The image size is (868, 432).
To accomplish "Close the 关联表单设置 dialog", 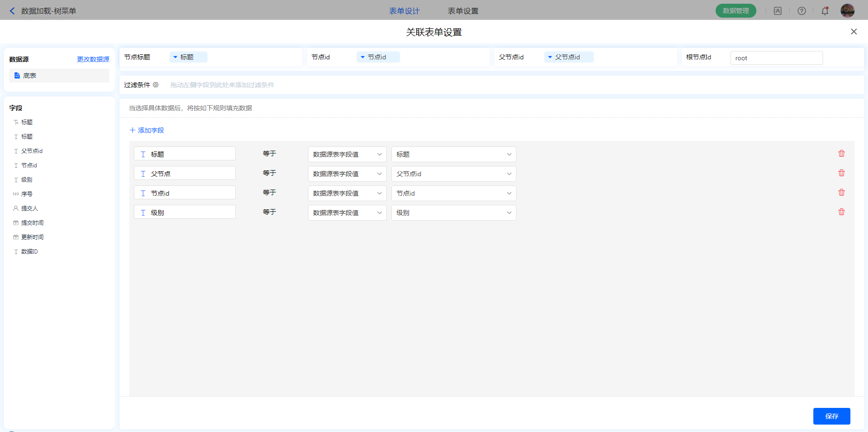I will [853, 32].
